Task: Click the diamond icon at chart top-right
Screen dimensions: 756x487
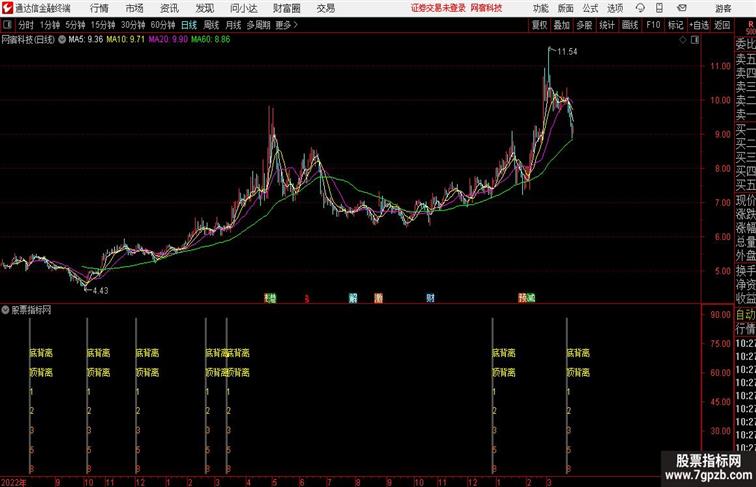Action: [683, 40]
